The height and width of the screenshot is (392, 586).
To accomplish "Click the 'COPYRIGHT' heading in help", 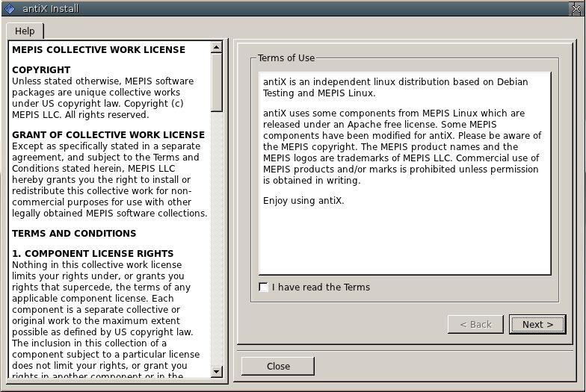I will point(41,70).
